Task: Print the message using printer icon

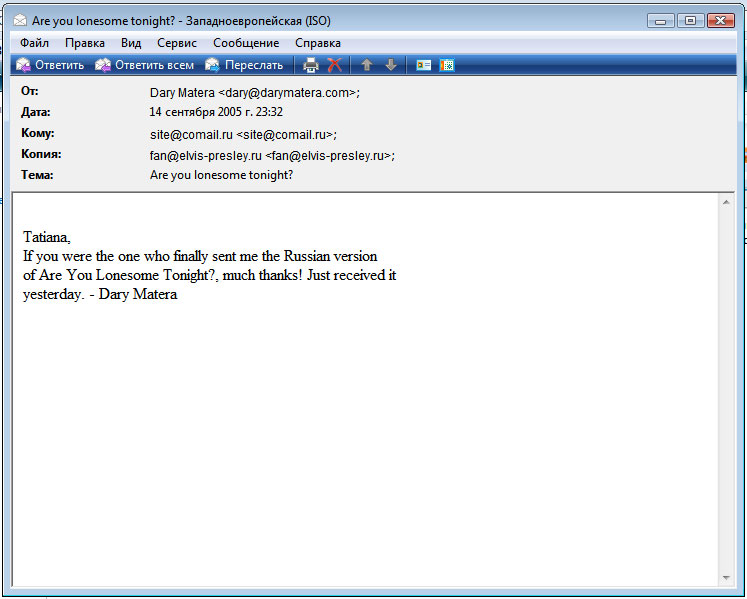Action: (311, 65)
